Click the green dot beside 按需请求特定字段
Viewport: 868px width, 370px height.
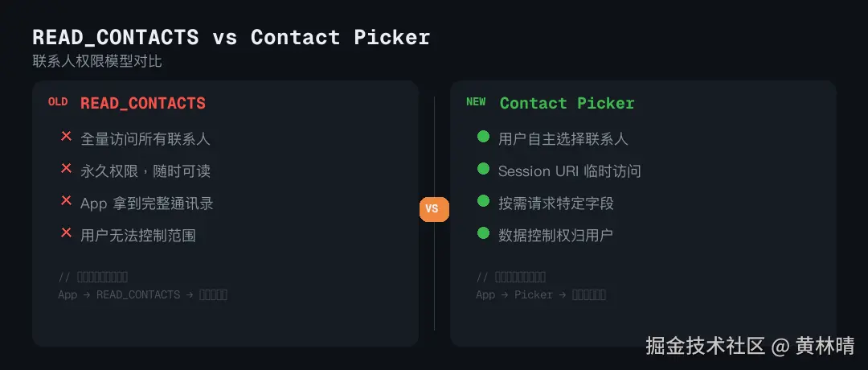(x=483, y=201)
